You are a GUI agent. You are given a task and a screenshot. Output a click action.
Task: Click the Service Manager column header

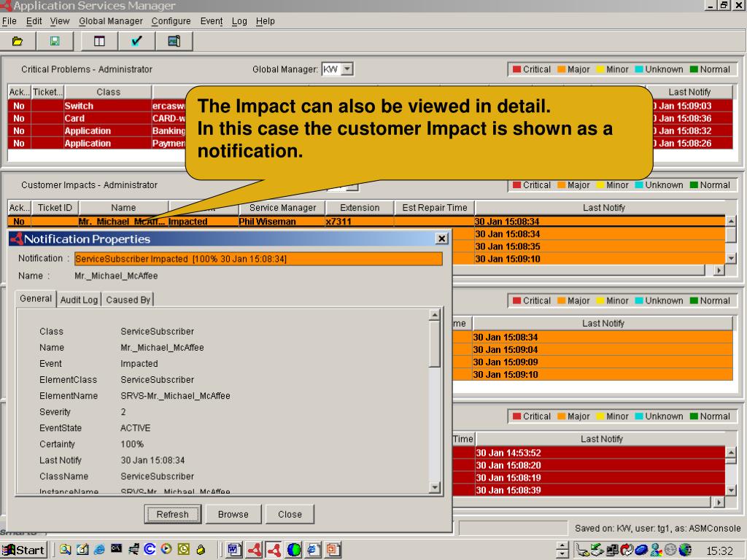coord(282,208)
